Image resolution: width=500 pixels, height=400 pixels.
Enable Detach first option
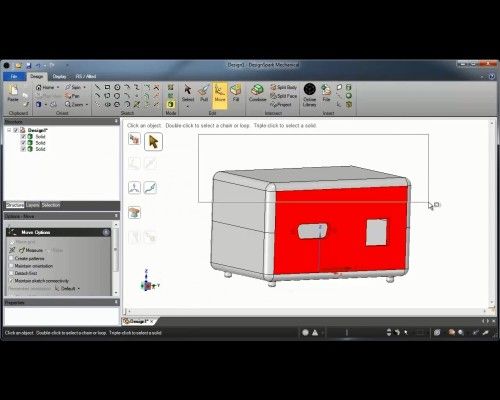[11, 273]
